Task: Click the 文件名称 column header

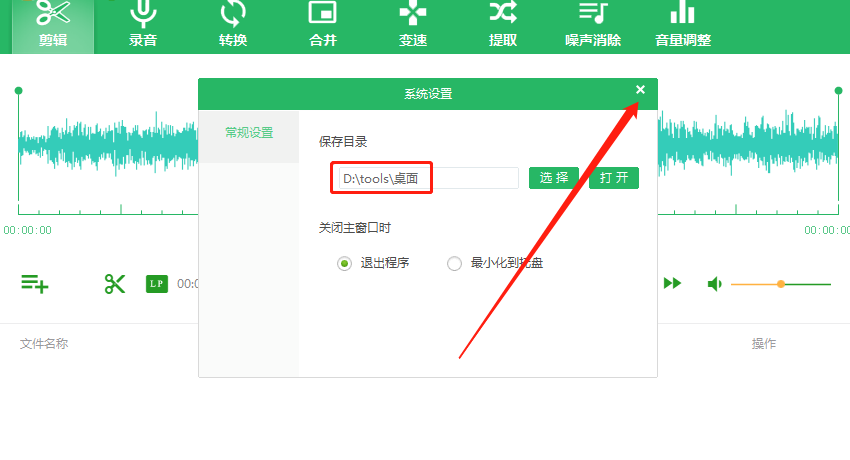Action: point(44,344)
